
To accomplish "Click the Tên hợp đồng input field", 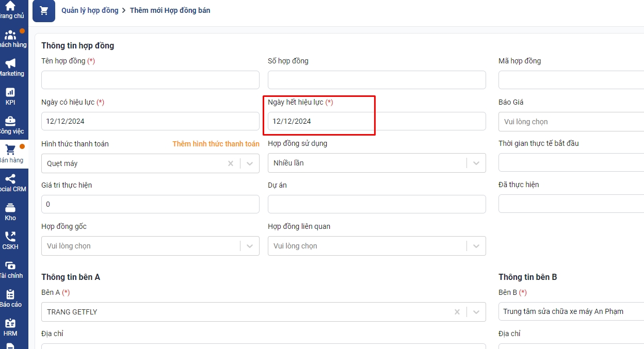I will point(150,80).
